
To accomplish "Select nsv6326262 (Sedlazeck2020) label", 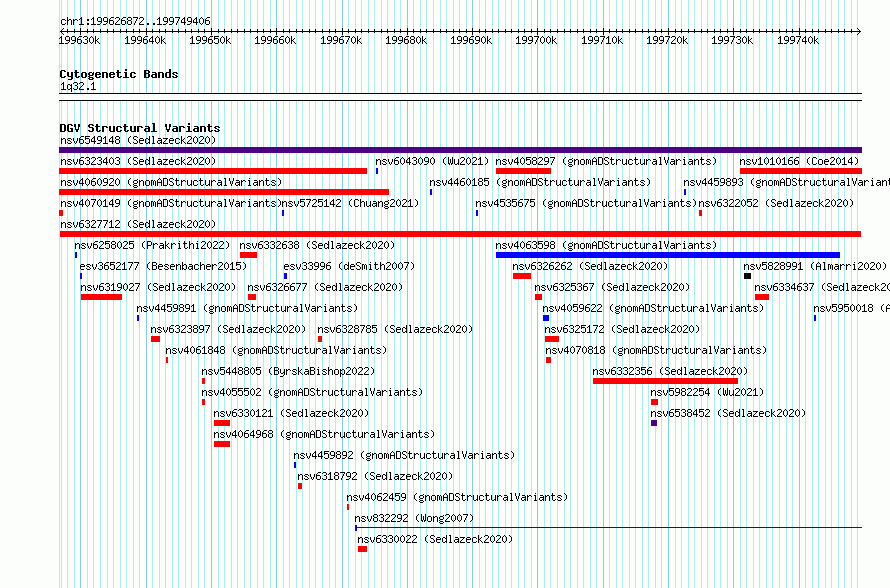I will [x=590, y=266].
